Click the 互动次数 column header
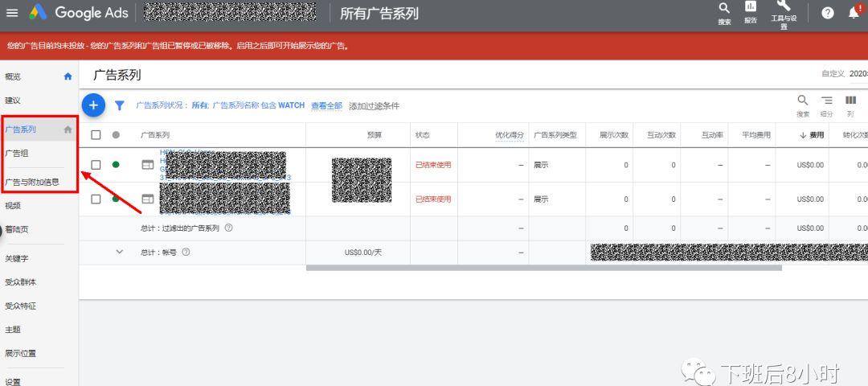868x386 pixels. pyautogui.click(x=661, y=134)
